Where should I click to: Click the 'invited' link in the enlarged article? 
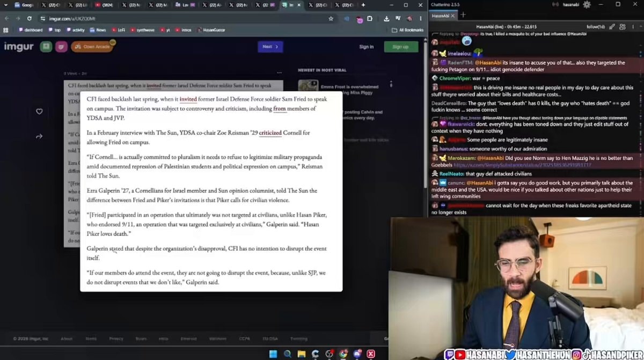pos(188,99)
